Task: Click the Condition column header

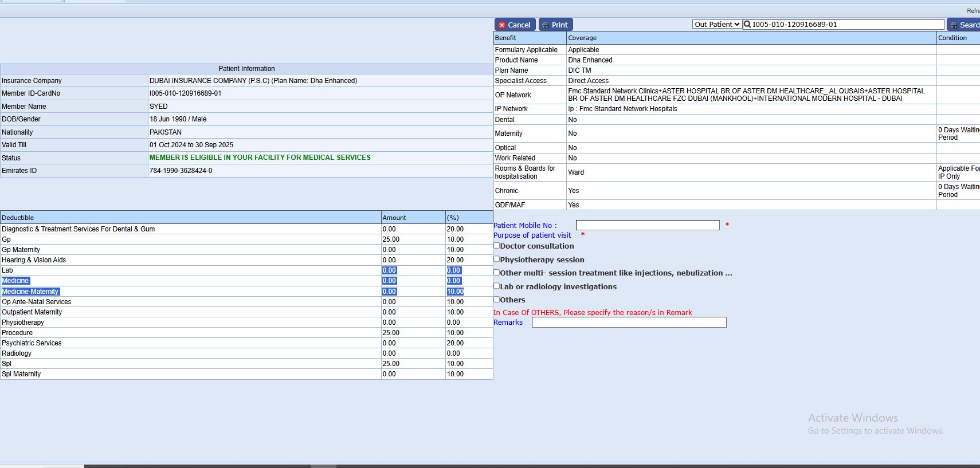Action: point(952,38)
